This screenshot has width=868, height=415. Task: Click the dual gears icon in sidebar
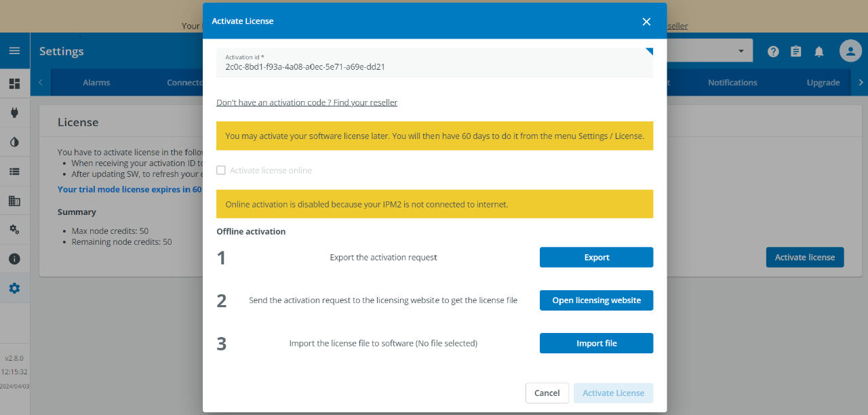[14, 229]
